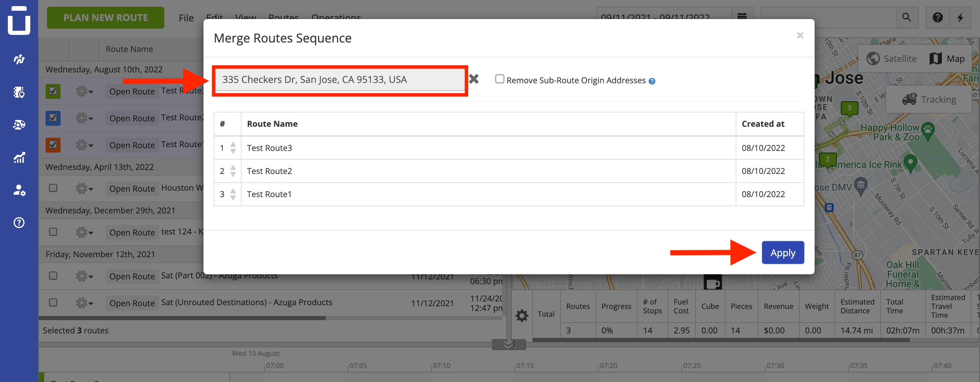Image resolution: width=980 pixels, height=382 pixels.
Task: Switch map to Satellite view
Action: 892,58
